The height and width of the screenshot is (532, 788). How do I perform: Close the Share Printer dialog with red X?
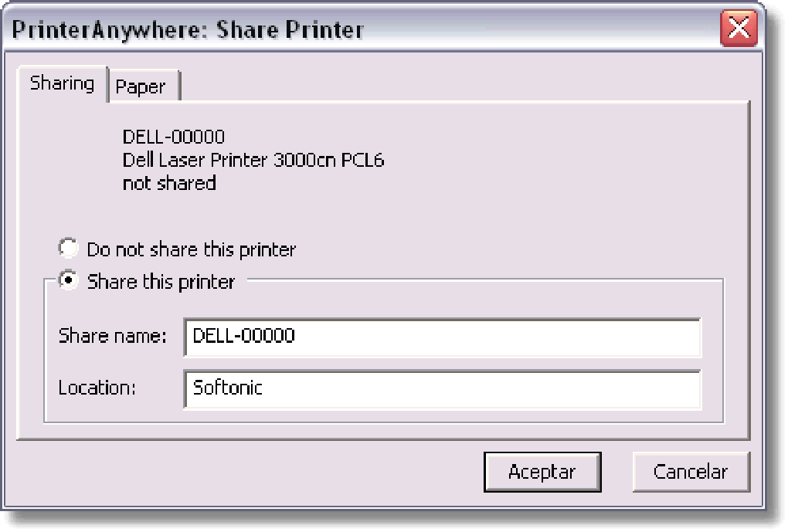click(x=739, y=28)
